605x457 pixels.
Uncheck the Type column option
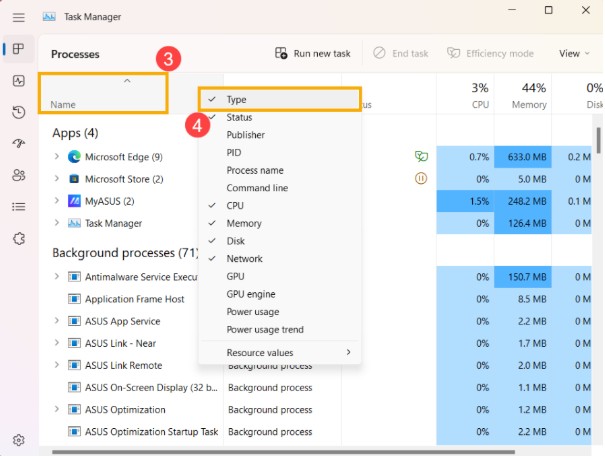point(237,100)
